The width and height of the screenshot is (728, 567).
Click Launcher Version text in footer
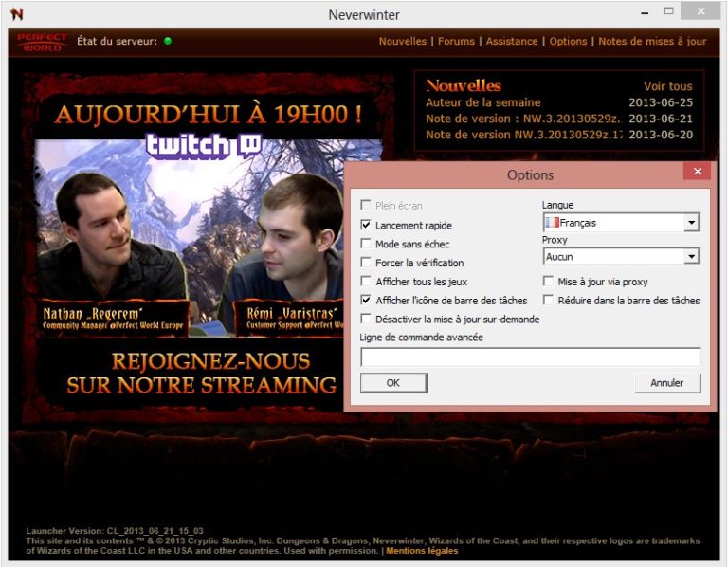[x=115, y=531]
